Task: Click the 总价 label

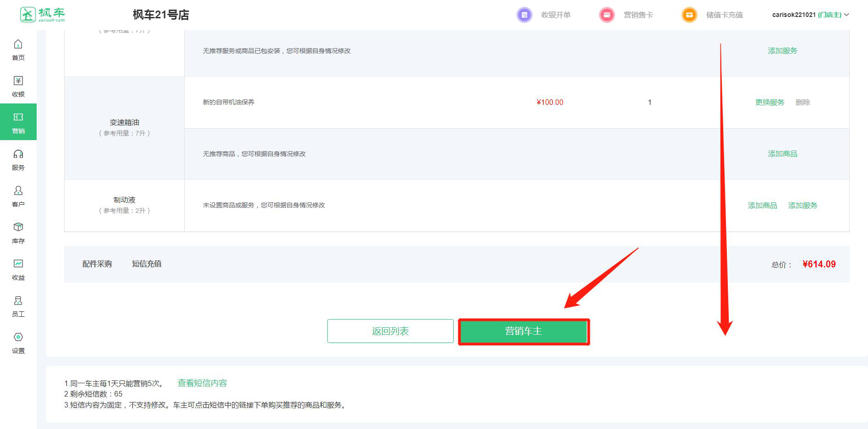Action: (781, 265)
